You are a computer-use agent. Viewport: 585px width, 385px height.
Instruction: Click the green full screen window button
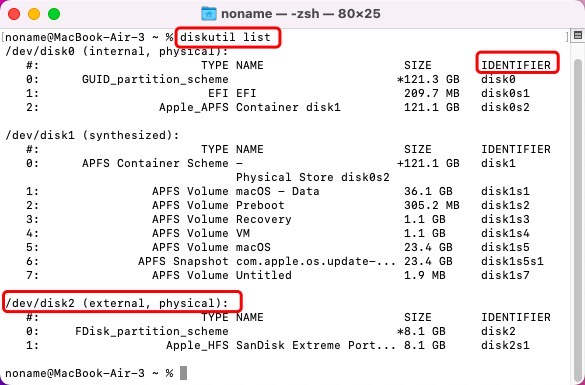[x=54, y=14]
